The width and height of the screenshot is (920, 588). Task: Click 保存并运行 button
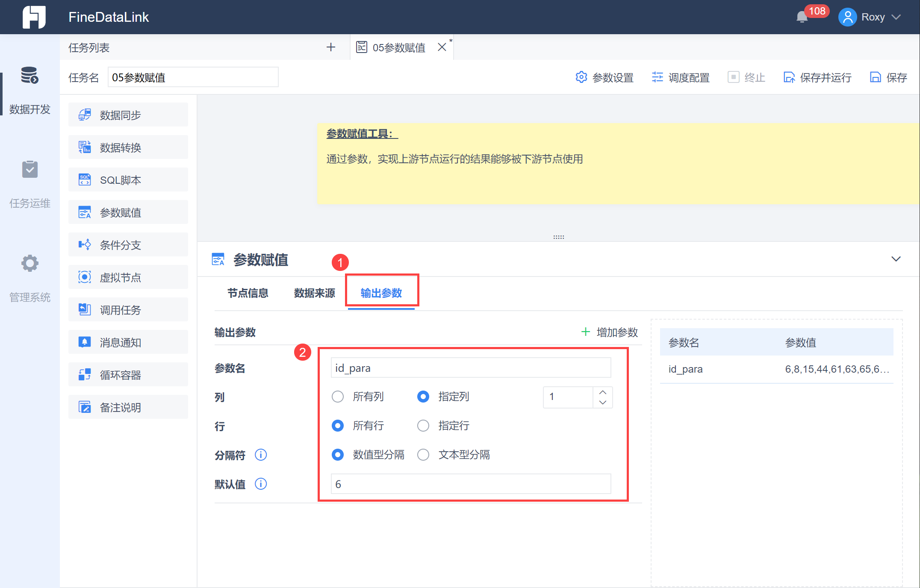click(817, 77)
